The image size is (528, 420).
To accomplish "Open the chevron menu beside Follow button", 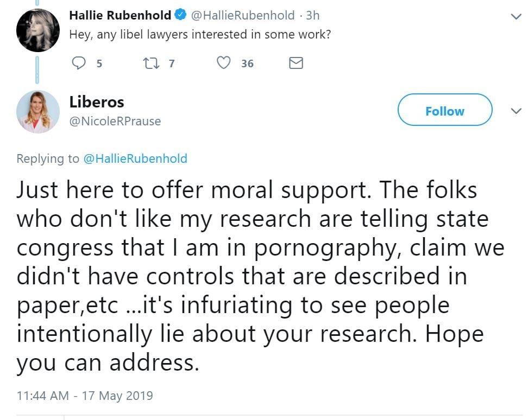I will [x=516, y=111].
